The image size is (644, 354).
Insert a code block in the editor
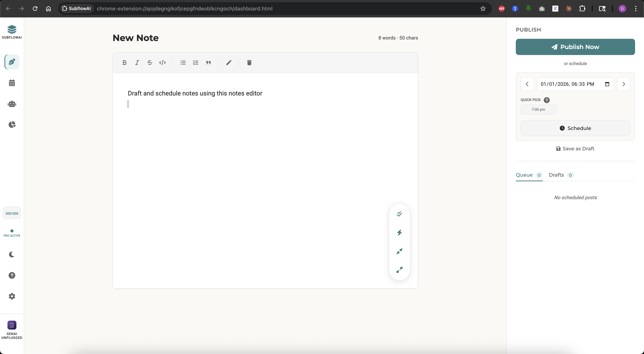tap(162, 62)
